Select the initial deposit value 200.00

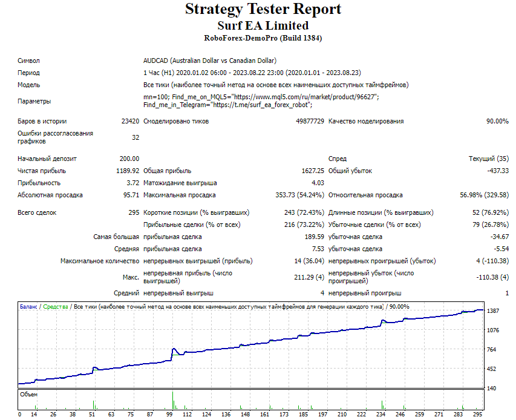tap(129, 159)
